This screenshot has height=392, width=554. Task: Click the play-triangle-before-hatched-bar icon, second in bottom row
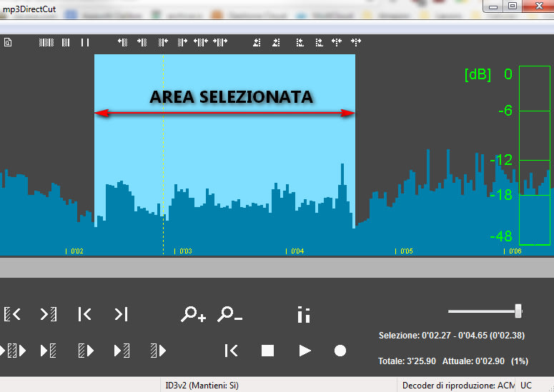[49, 351]
